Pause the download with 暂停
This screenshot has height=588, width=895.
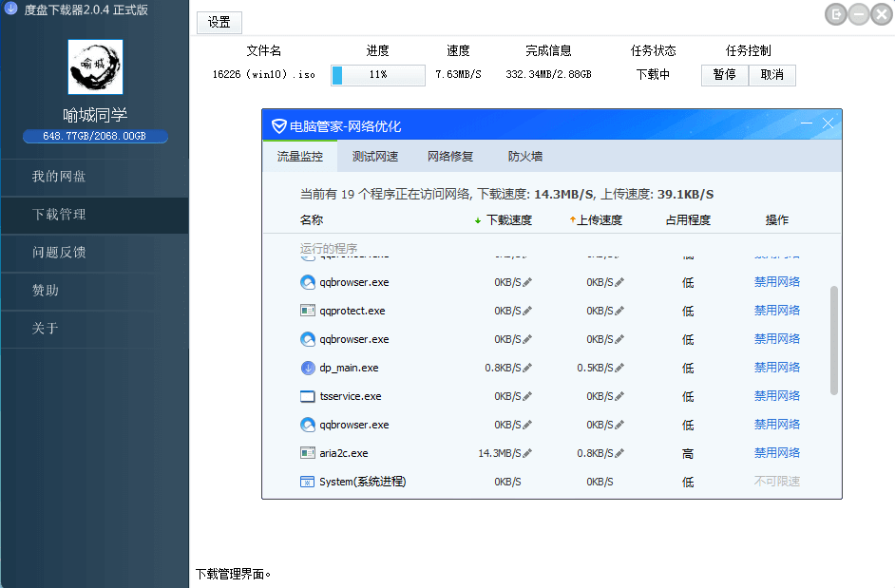(x=724, y=75)
